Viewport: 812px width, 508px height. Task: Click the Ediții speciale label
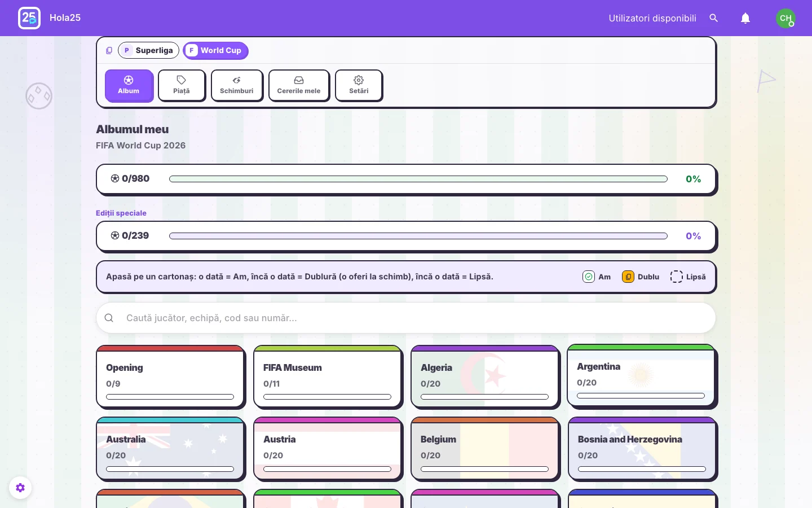click(121, 213)
